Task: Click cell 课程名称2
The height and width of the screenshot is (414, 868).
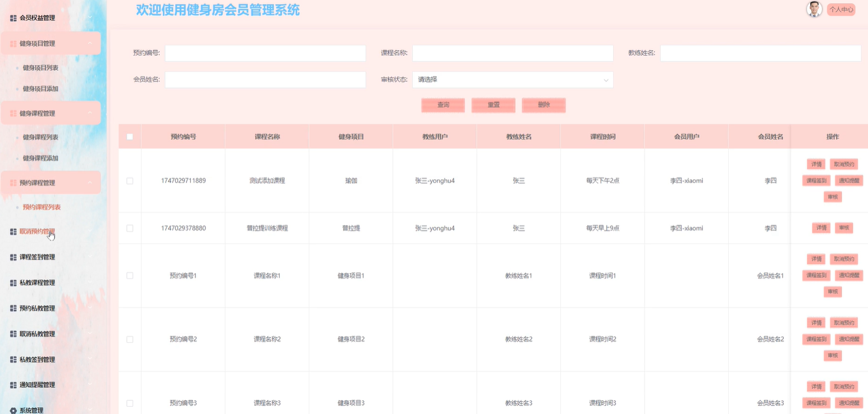Action: tap(267, 339)
